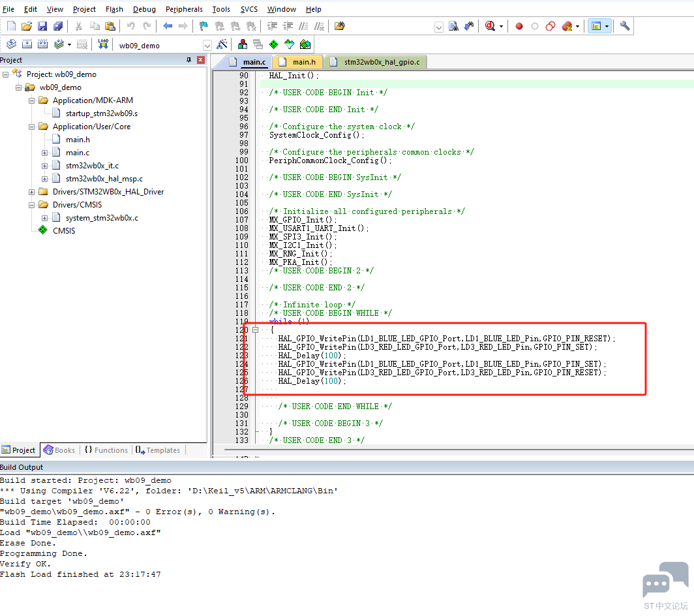Select startup_stm32wb09.s in project tree
Image resolution: width=694 pixels, height=616 pixels.
pos(101,114)
